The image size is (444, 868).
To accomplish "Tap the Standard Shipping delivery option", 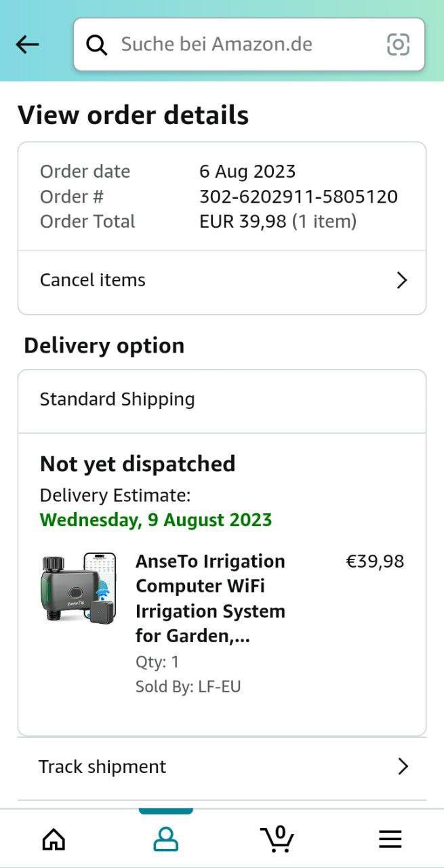I will tap(117, 399).
